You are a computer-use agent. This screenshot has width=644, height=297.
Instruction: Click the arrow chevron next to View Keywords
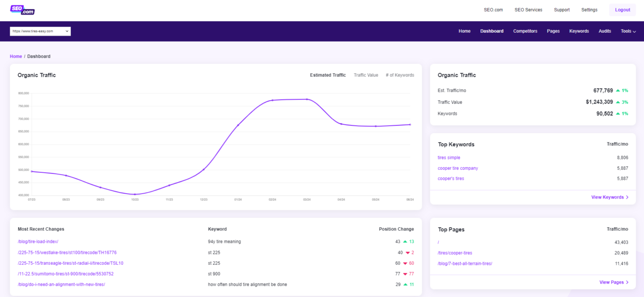(627, 197)
